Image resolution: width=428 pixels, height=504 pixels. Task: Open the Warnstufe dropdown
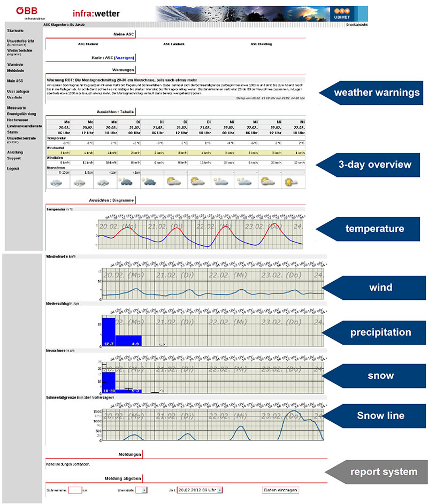tap(141, 490)
